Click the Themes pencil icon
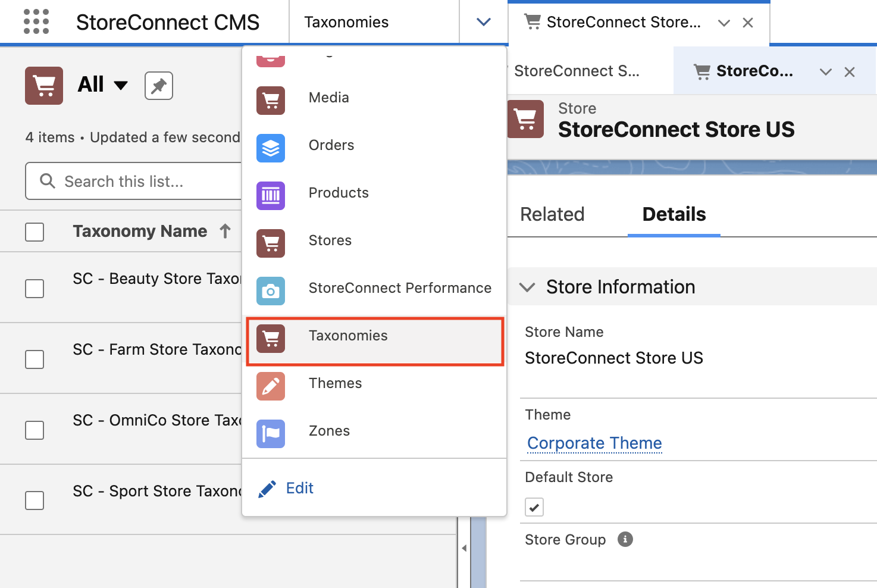877x588 pixels. [x=271, y=386]
